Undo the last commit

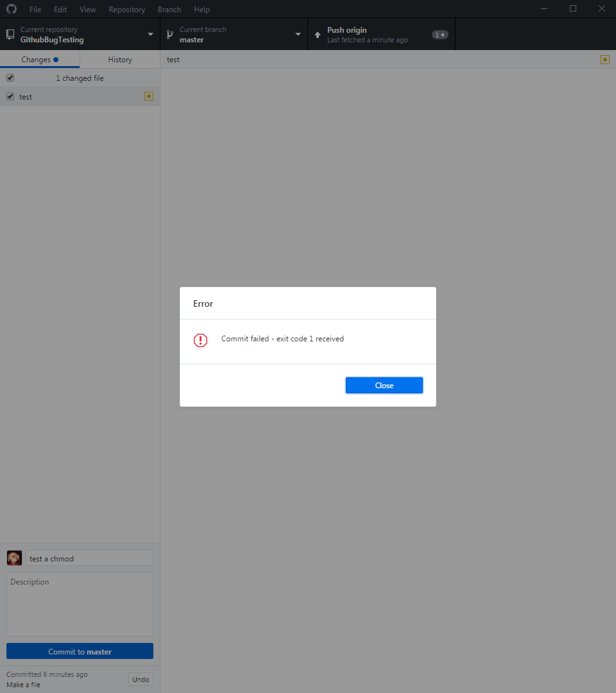coord(141,680)
